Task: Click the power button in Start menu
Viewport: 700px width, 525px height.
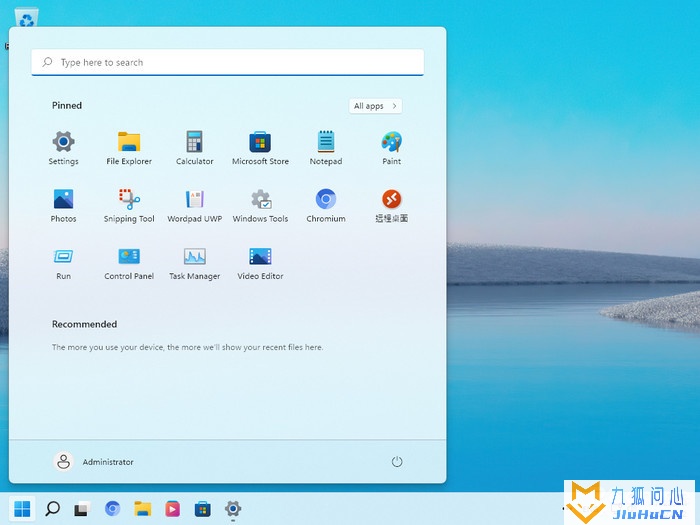Action: (x=397, y=462)
